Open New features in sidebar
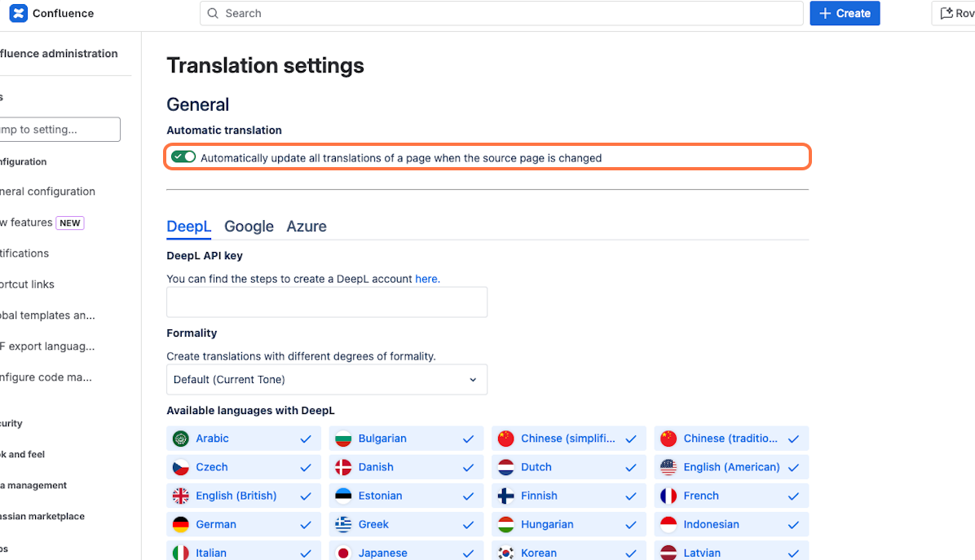Viewport: 975px width, 560px height. click(42, 223)
